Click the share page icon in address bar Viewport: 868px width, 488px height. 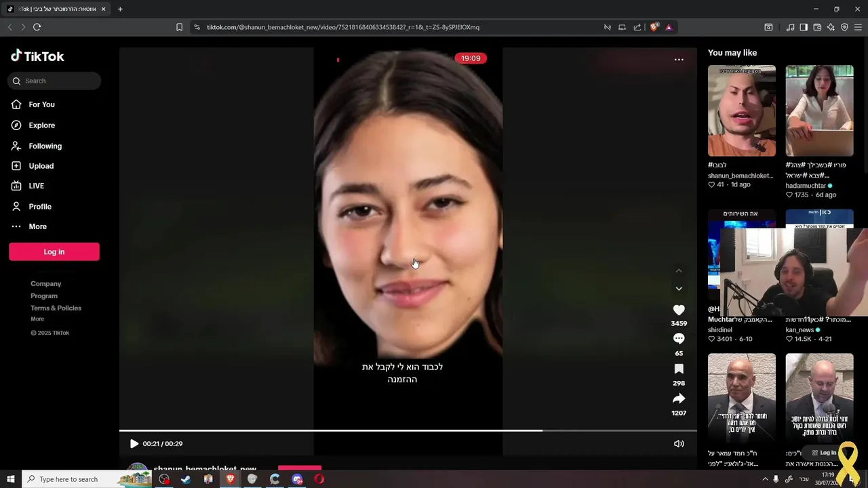click(x=637, y=27)
